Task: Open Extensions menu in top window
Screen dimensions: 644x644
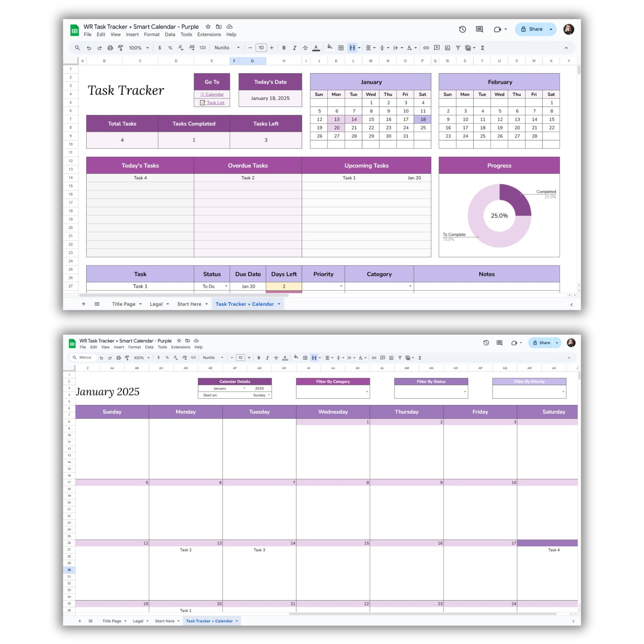Action: (x=209, y=34)
